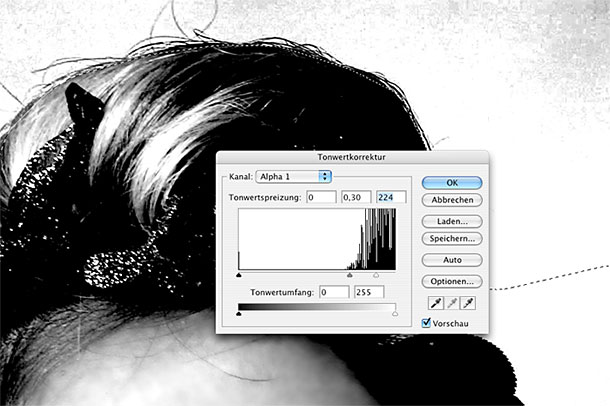Click the Kanal label

coord(241,177)
